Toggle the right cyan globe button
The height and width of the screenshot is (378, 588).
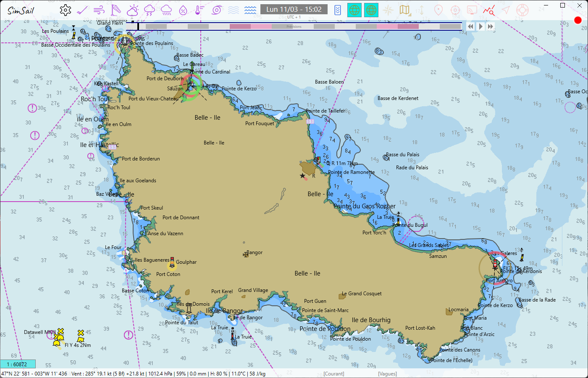pyautogui.click(x=371, y=10)
